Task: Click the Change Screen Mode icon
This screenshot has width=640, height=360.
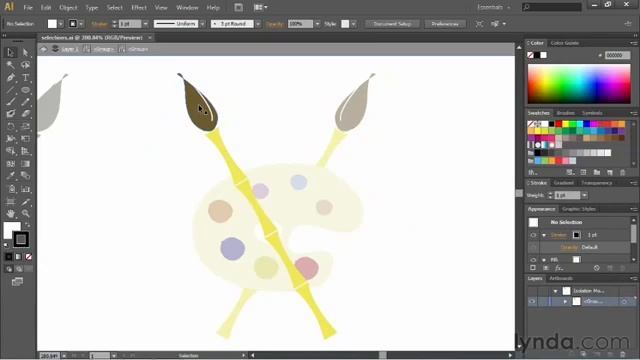Action: coord(17,282)
